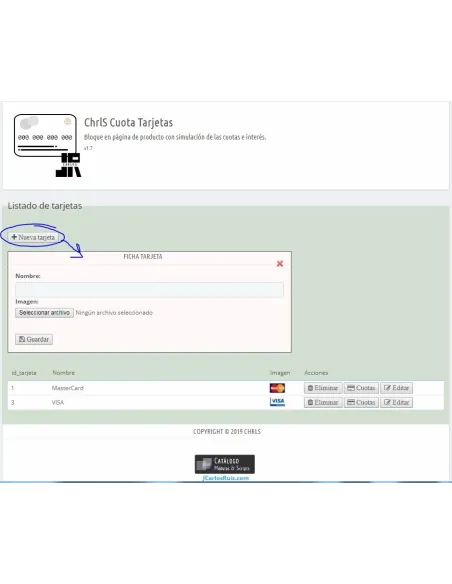Click the 'Acciones' column header
Screen dimensions: 452x584
[316, 373]
